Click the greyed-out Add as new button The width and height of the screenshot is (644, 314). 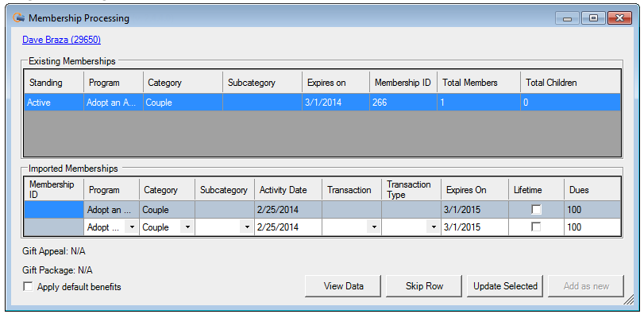(x=586, y=286)
